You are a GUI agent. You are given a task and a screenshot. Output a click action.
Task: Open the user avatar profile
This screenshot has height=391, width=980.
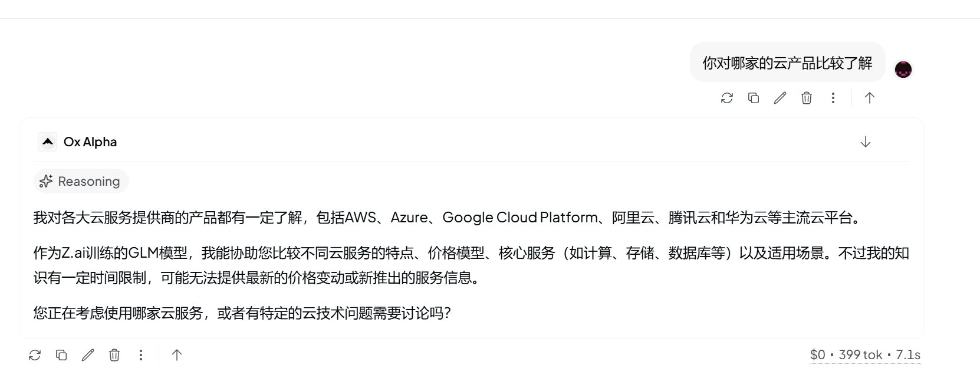(x=903, y=70)
